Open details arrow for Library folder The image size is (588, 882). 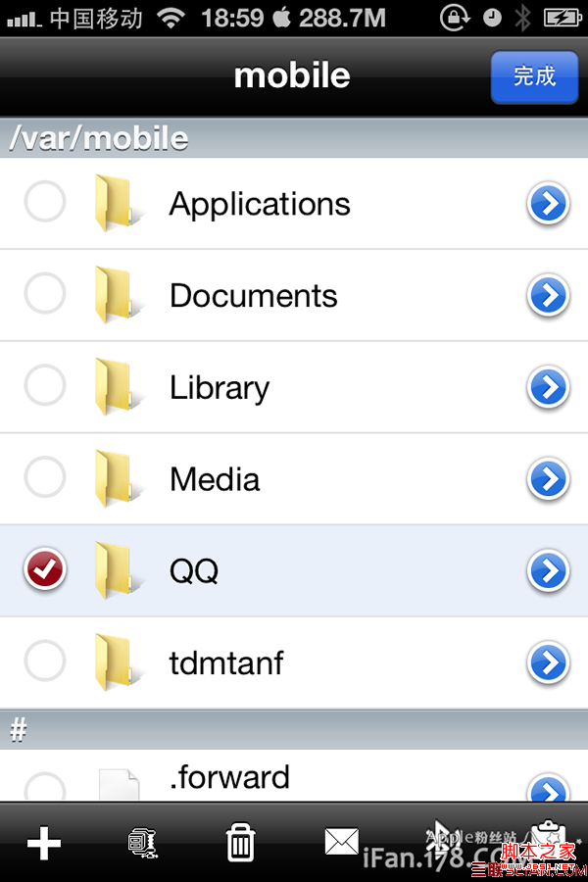(548, 387)
